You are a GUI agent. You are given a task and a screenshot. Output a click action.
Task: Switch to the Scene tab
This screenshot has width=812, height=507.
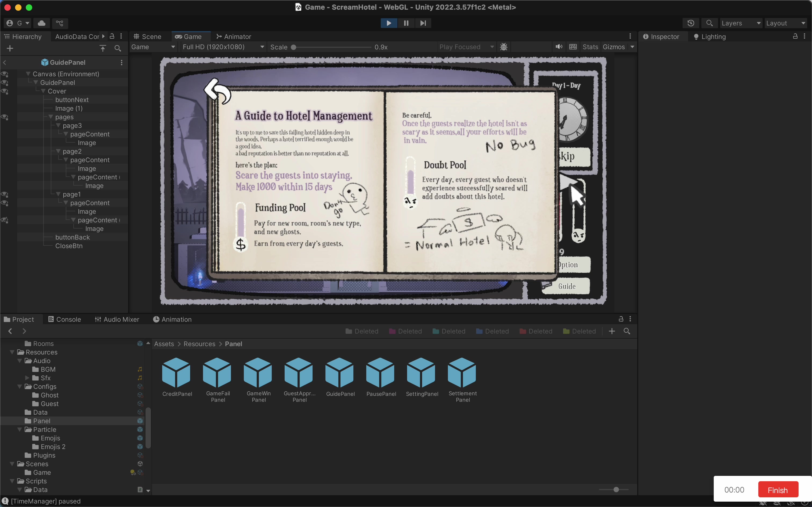coord(147,37)
